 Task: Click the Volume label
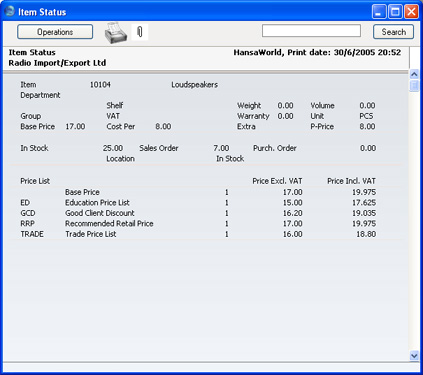(322, 106)
